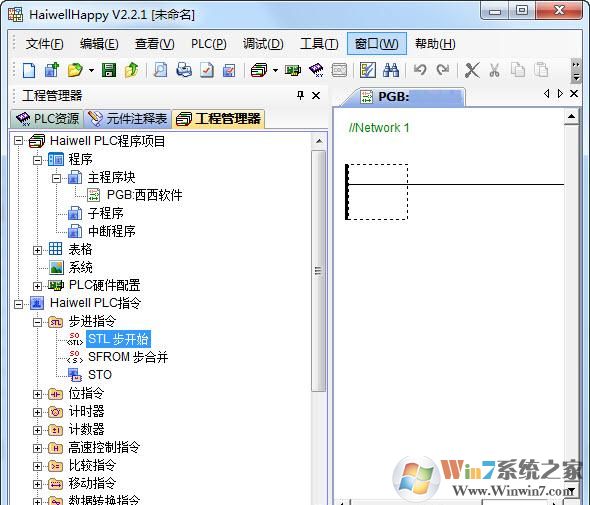590x505 pixels.
Task: Select the PGB: document tab
Action: pyautogui.click(x=403, y=97)
